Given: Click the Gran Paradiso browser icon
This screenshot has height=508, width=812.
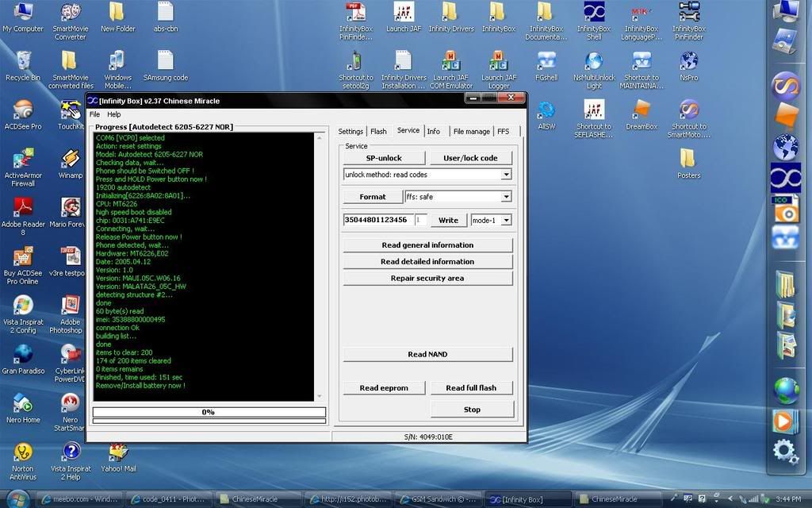Looking at the screenshot, I should coord(23,360).
